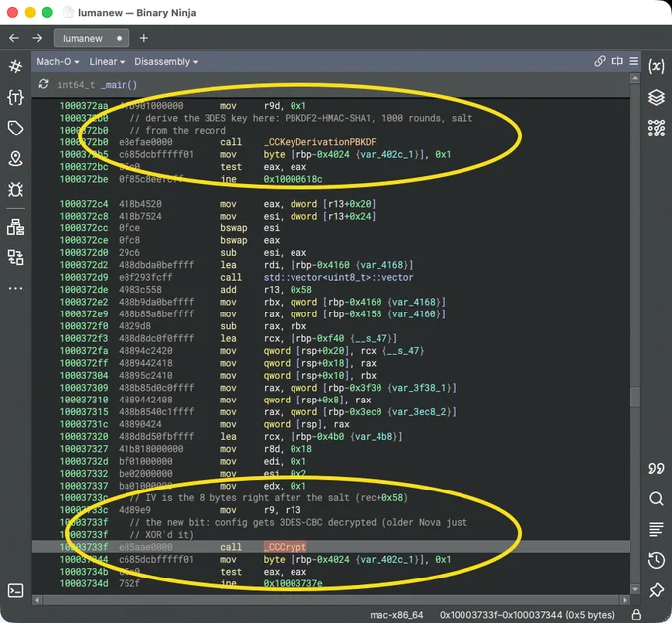Open the Search magnifier panel icon

point(656,498)
